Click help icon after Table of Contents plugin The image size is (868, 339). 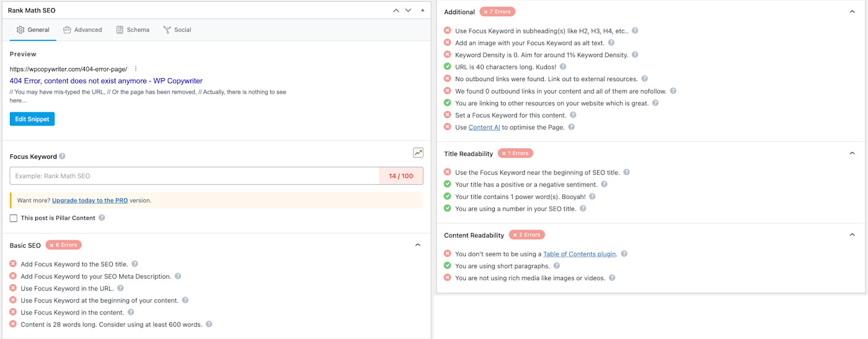[624, 253]
